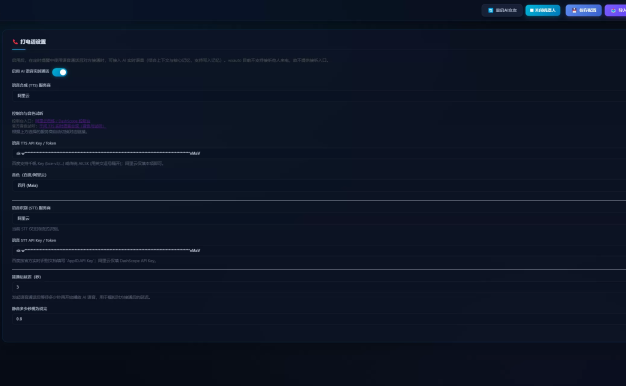Click the STT API Key / Token field
626x386 pixels.
click(319, 251)
